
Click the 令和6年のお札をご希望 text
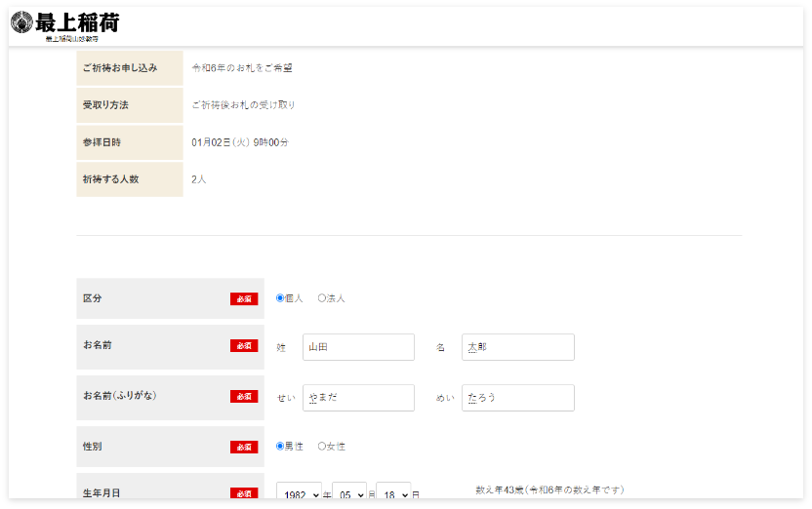pyautogui.click(x=242, y=68)
